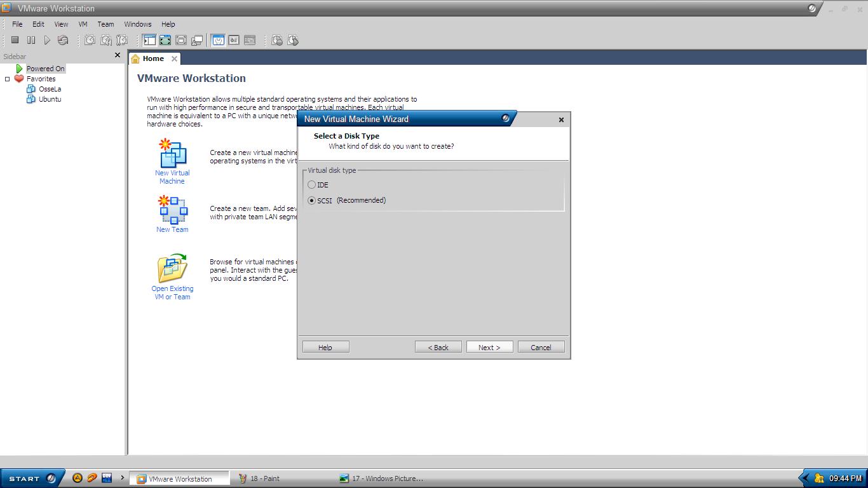Viewport: 868px width, 488px height.
Task: Click the Reset toolbar icon
Action: pos(63,40)
